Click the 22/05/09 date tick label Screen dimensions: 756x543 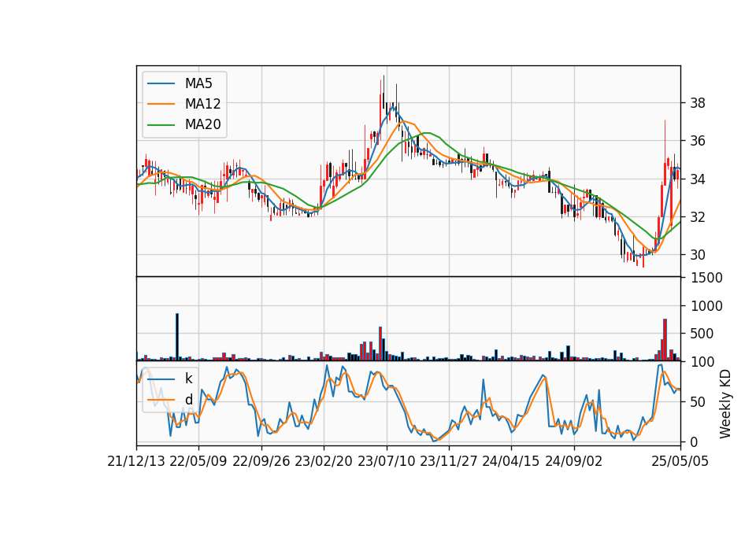click(198, 461)
